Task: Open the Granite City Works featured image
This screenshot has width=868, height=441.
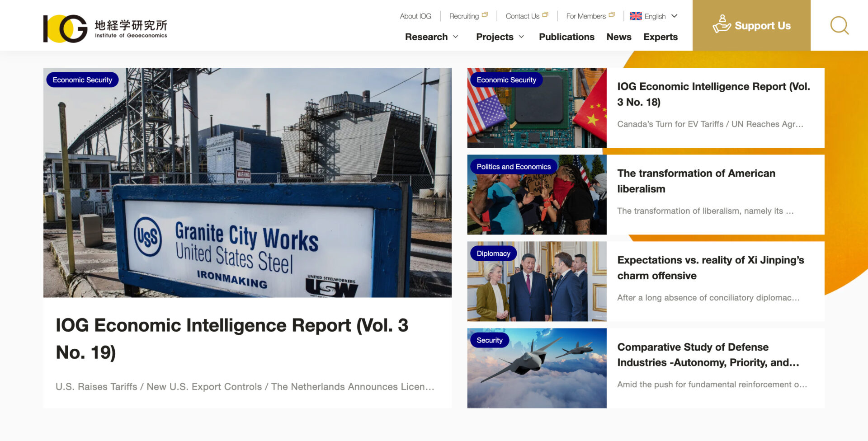Action: (247, 183)
